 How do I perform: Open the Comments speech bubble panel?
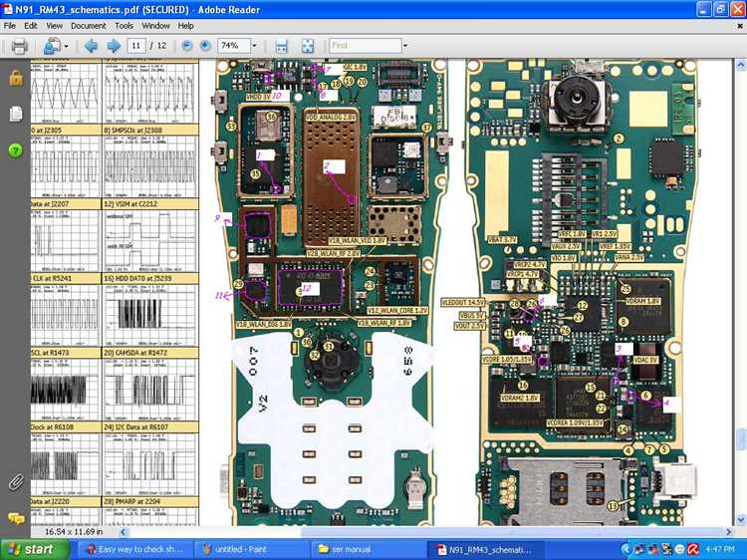(16, 518)
